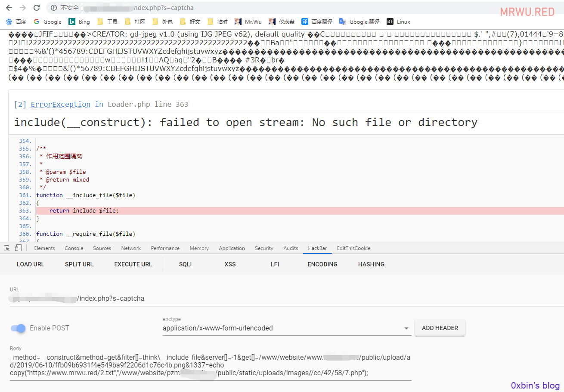Click the '@param $file' comment line
The image size is (564, 392).
point(62,172)
